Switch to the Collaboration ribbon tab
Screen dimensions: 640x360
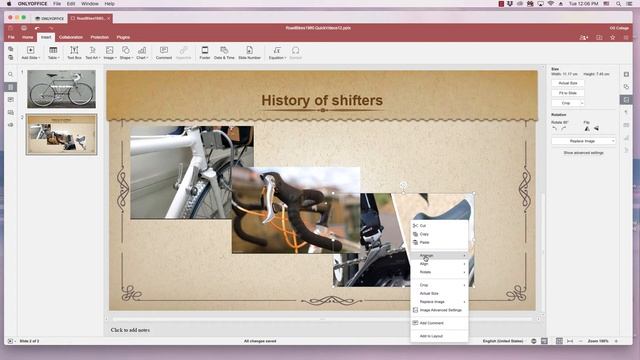[x=71, y=37]
